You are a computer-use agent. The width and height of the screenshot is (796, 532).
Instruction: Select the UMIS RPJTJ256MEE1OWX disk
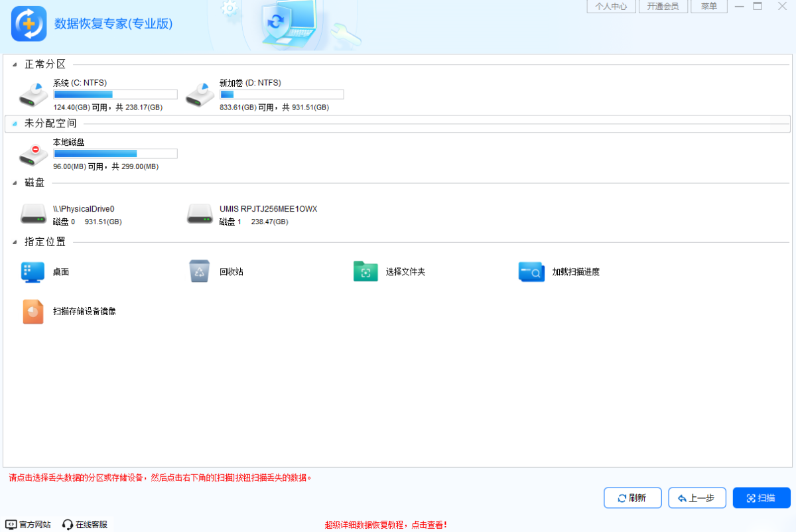click(199, 214)
